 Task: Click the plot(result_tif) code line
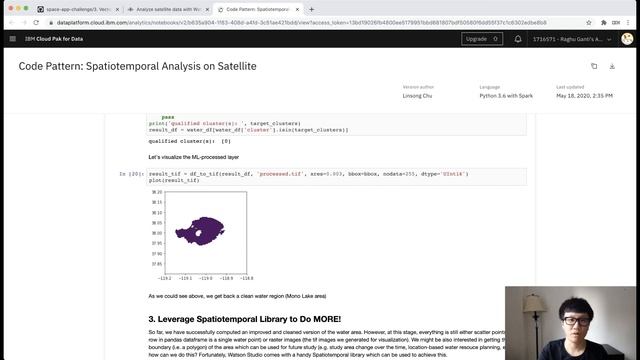coord(174,180)
